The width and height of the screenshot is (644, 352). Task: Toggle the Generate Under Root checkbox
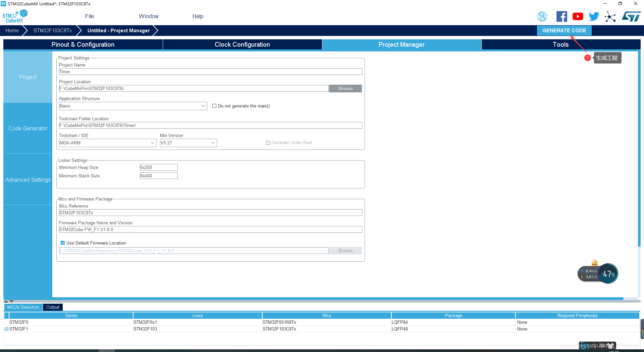(x=268, y=143)
